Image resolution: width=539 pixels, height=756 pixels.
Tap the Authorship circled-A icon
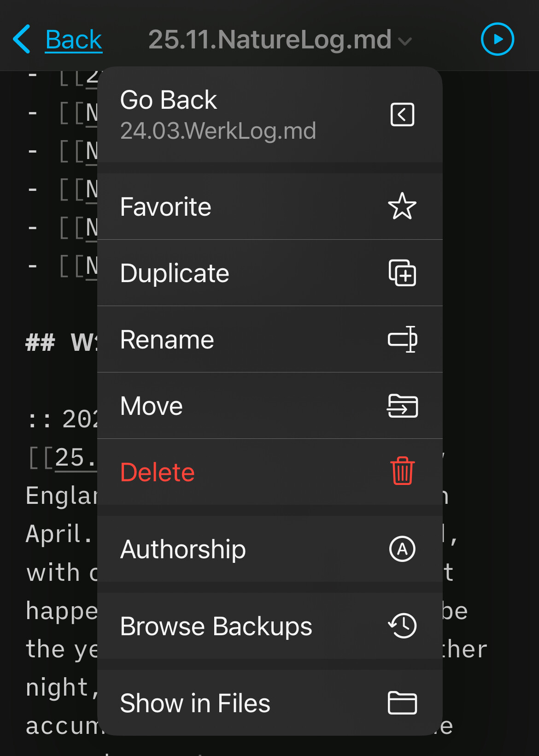[x=402, y=549]
